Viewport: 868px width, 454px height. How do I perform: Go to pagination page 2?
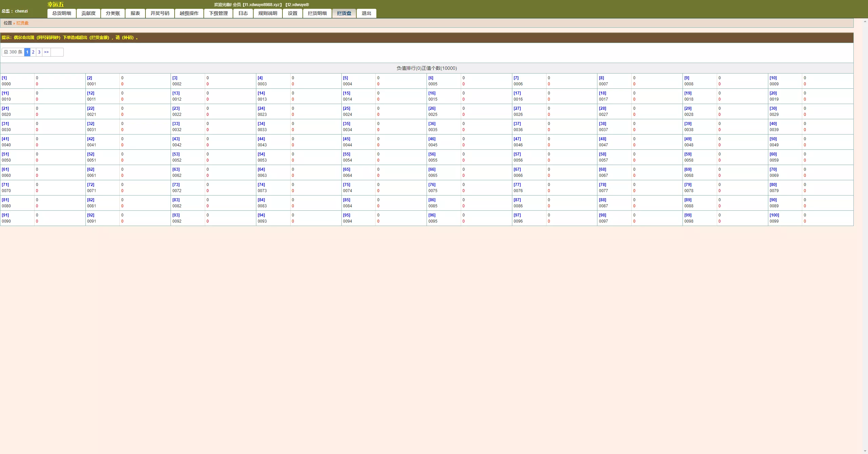pyautogui.click(x=33, y=52)
